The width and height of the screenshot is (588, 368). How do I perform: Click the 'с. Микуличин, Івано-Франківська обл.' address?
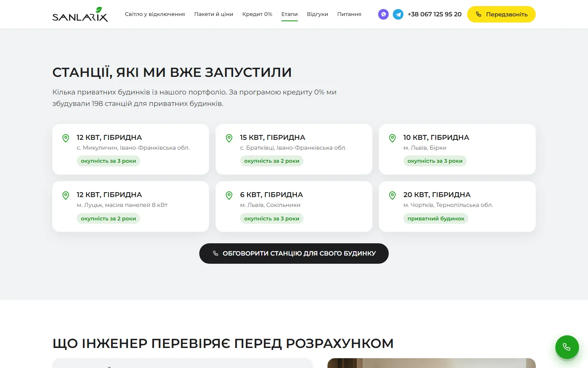[133, 148]
